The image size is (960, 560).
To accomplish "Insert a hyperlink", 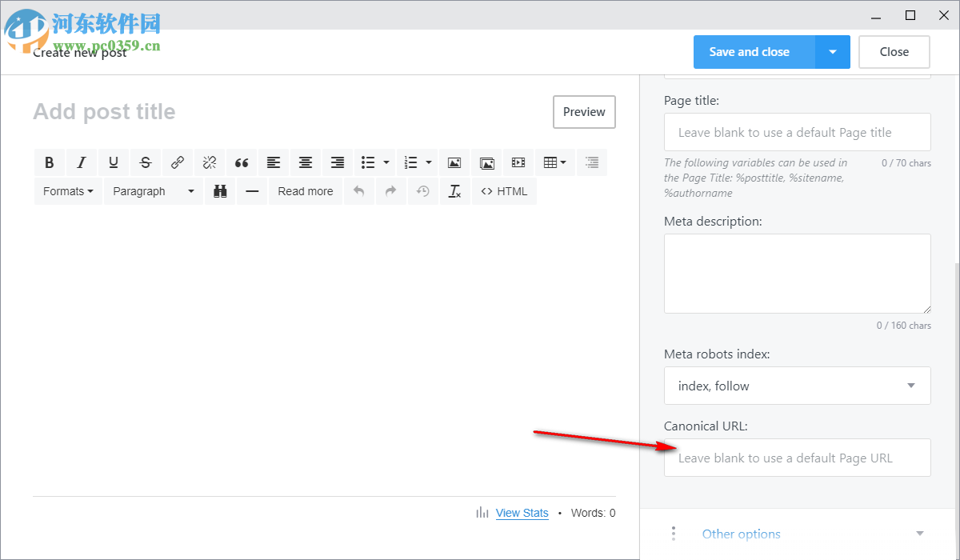I will tap(178, 162).
